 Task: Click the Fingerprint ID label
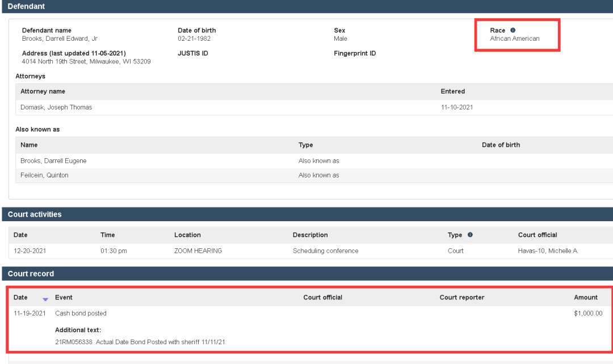click(355, 53)
